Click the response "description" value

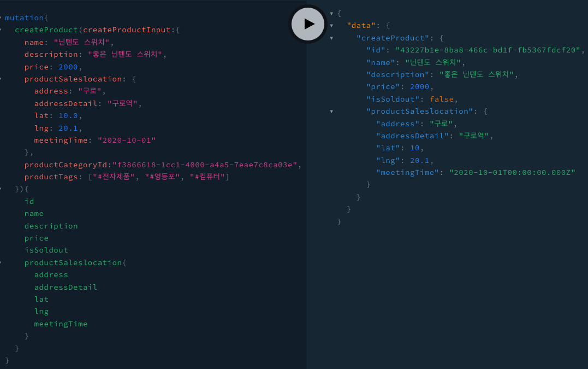point(476,75)
